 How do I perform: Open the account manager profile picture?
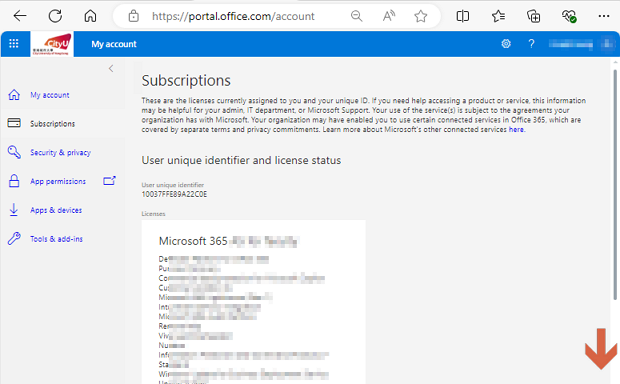click(608, 44)
